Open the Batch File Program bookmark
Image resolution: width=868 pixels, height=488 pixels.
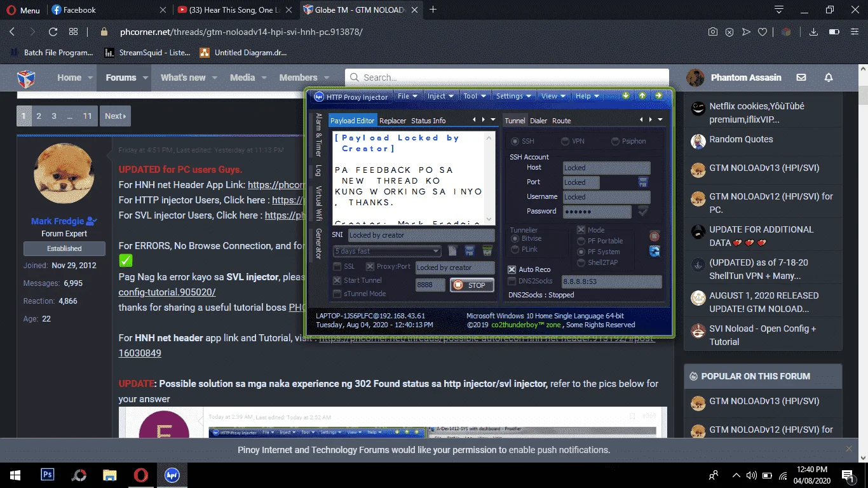(x=52, y=53)
